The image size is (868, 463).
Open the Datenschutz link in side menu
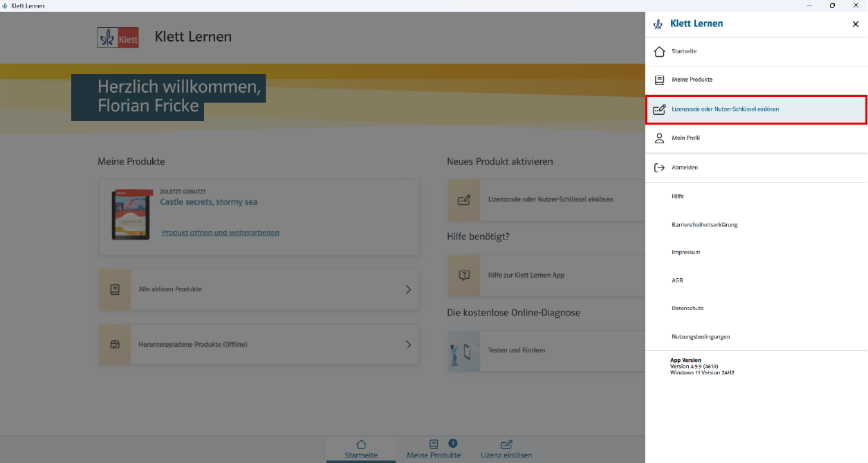(x=687, y=309)
